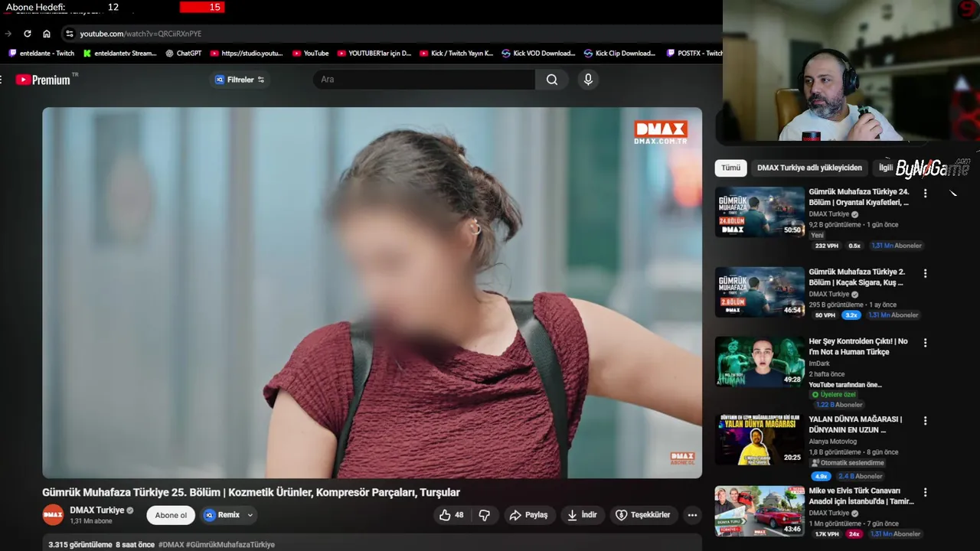Click the YouTube Premium logo

pyautogui.click(x=43, y=80)
